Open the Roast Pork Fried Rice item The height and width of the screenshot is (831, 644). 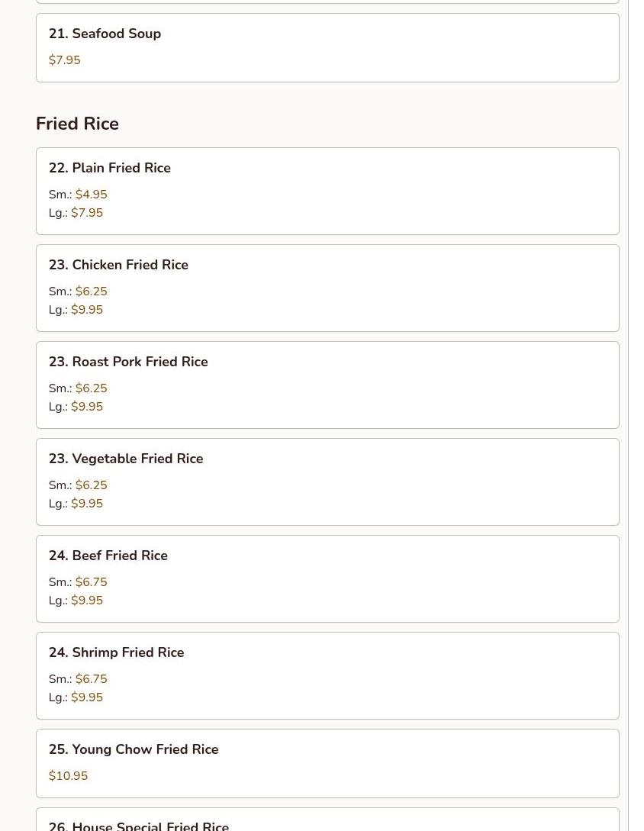pyautogui.click(x=128, y=362)
